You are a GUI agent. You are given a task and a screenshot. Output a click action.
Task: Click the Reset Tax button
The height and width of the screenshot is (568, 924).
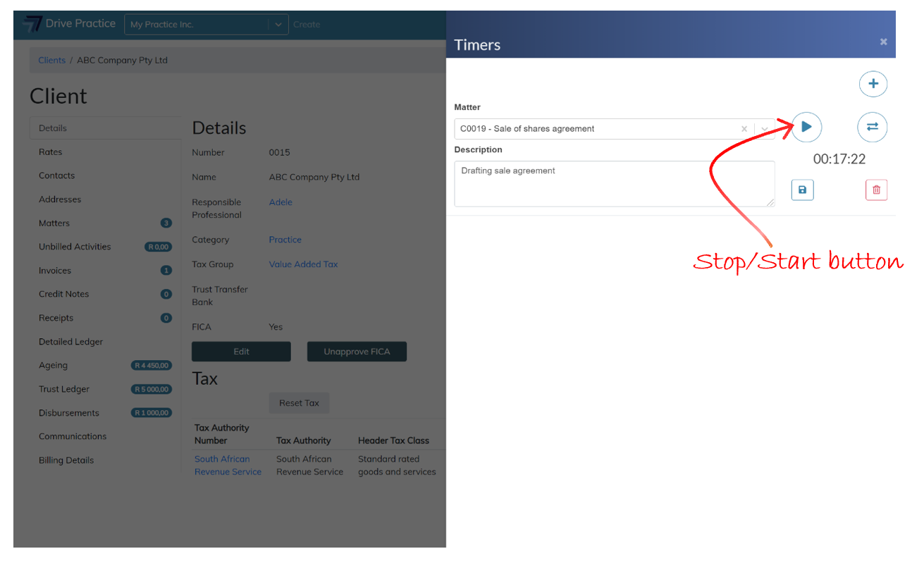299,403
